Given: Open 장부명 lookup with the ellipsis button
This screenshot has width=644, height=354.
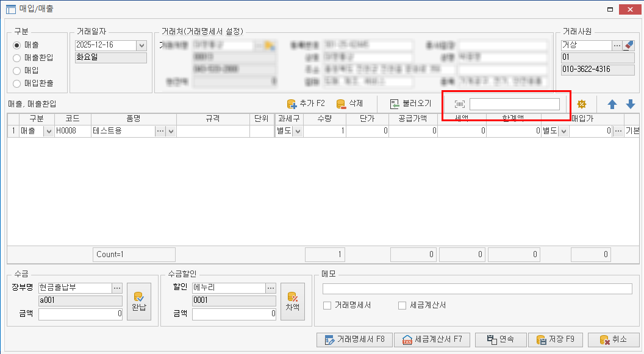Looking at the screenshot, I should 117,288.
